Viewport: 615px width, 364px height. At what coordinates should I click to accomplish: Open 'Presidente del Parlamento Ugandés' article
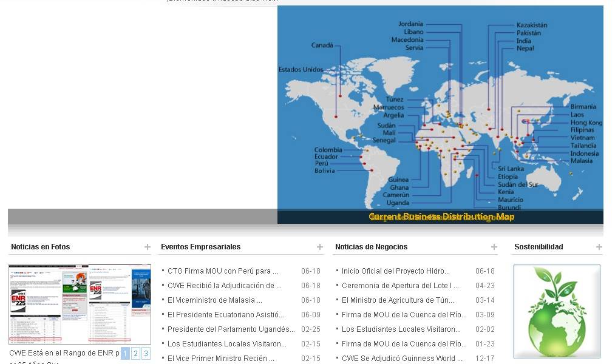[231, 329]
